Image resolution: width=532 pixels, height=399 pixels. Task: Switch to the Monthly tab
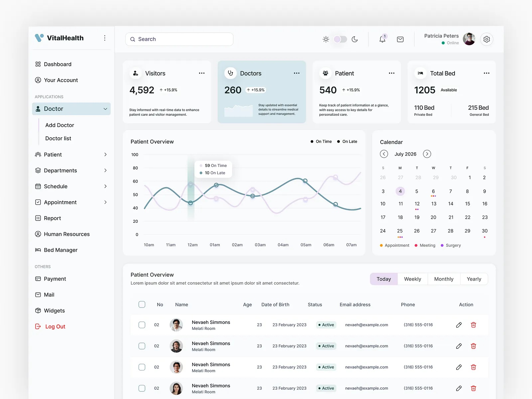(444, 279)
